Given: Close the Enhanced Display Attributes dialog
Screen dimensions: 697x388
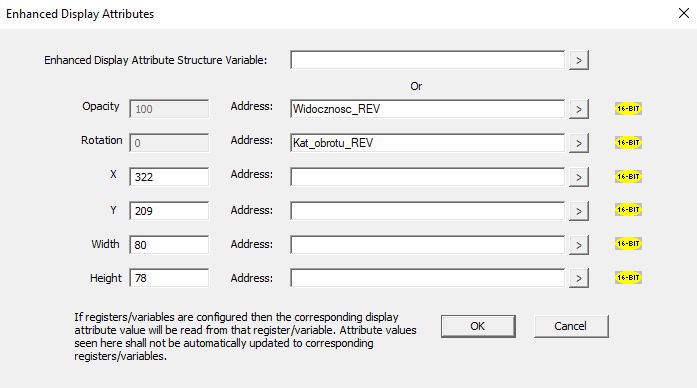Looking at the screenshot, I should (x=684, y=13).
